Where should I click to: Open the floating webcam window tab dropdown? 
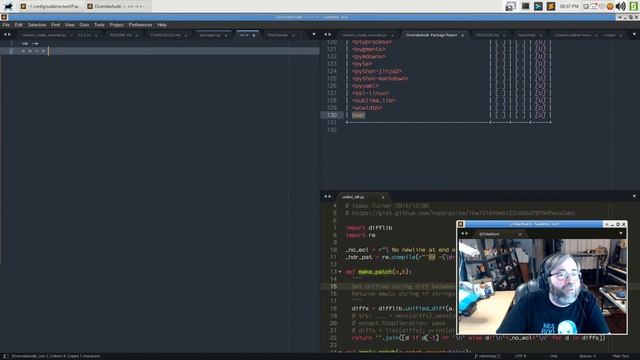(621, 233)
